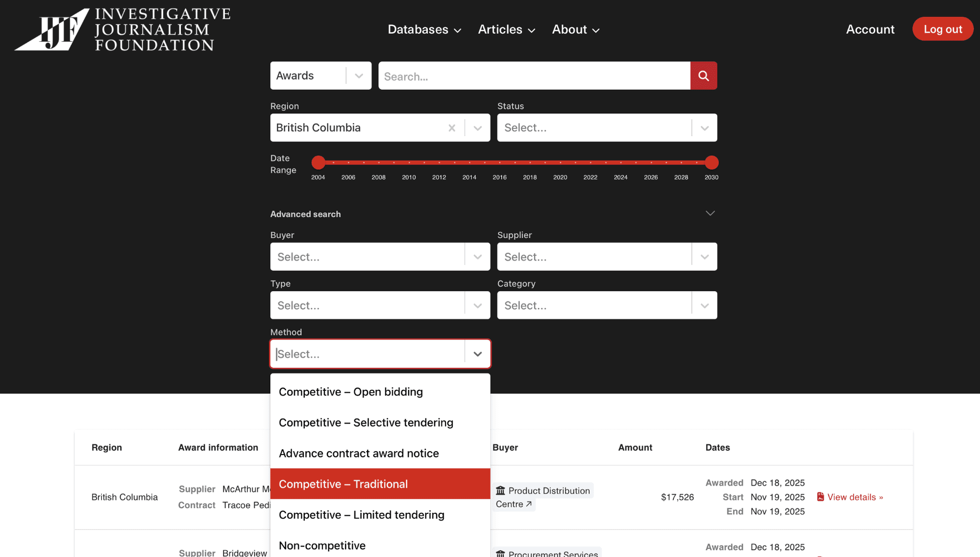Expand the Region dropdown chevron
This screenshot has height=557, width=980.
coord(478,128)
